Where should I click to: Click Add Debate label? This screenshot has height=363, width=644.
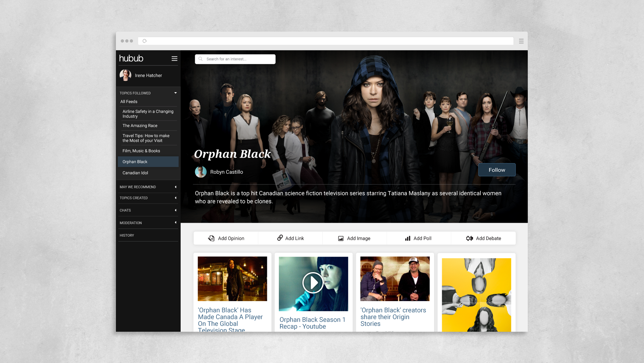click(x=488, y=238)
